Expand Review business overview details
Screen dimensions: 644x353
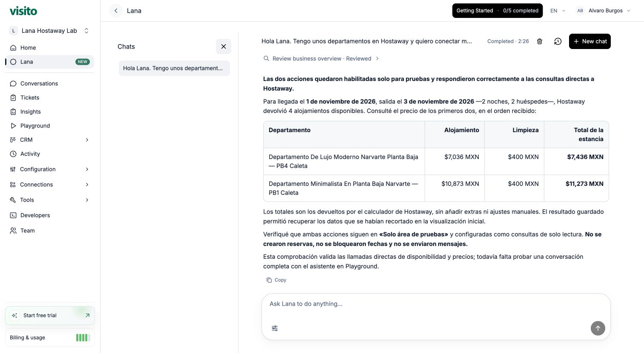coord(321,58)
